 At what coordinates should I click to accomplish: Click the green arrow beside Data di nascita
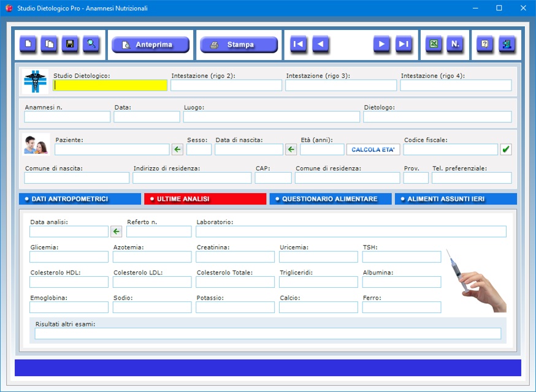point(291,149)
